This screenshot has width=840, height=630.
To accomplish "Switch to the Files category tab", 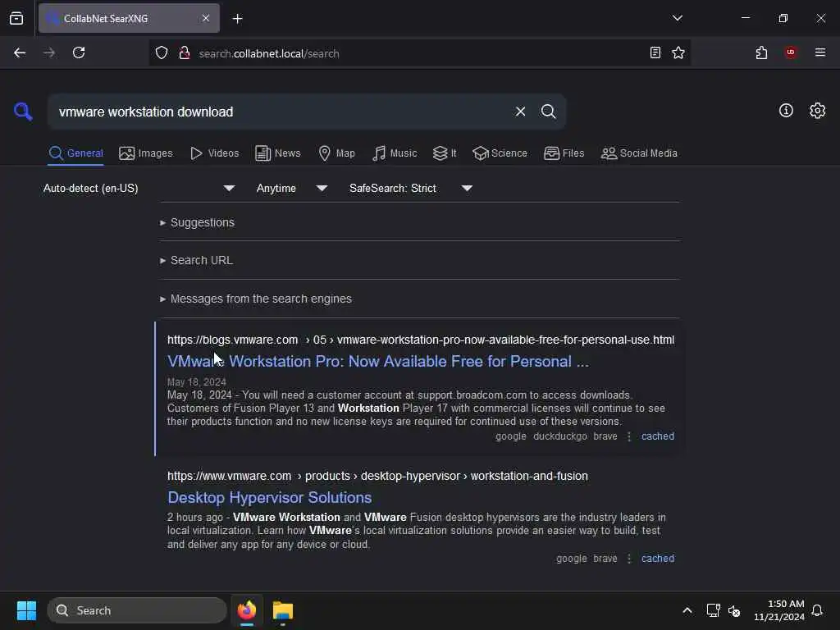I will click(x=564, y=153).
